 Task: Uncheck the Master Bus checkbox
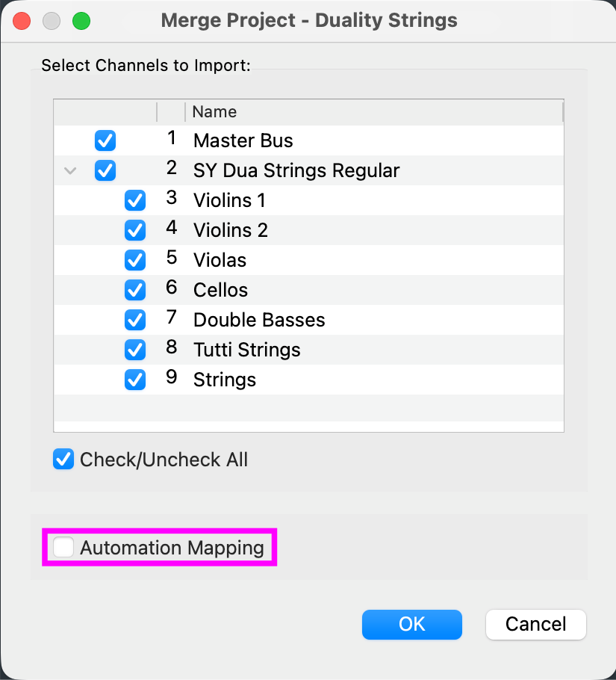coord(105,140)
